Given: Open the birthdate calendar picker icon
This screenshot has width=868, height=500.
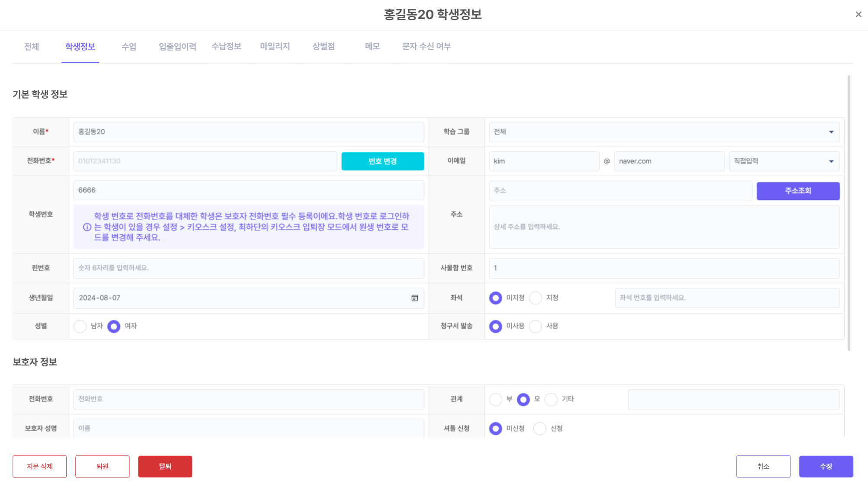Looking at the screenshot, I should tap(414, 298).
